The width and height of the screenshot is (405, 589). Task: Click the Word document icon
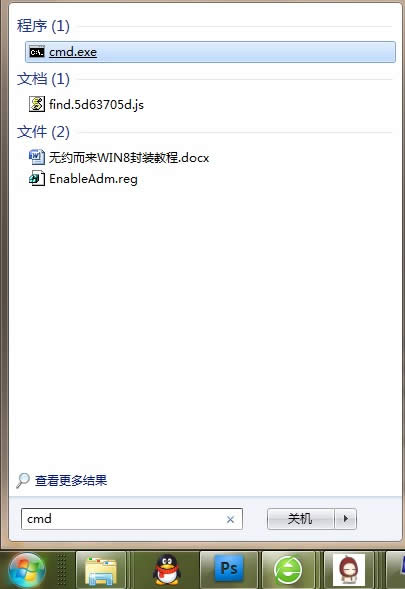pos(37,157)
